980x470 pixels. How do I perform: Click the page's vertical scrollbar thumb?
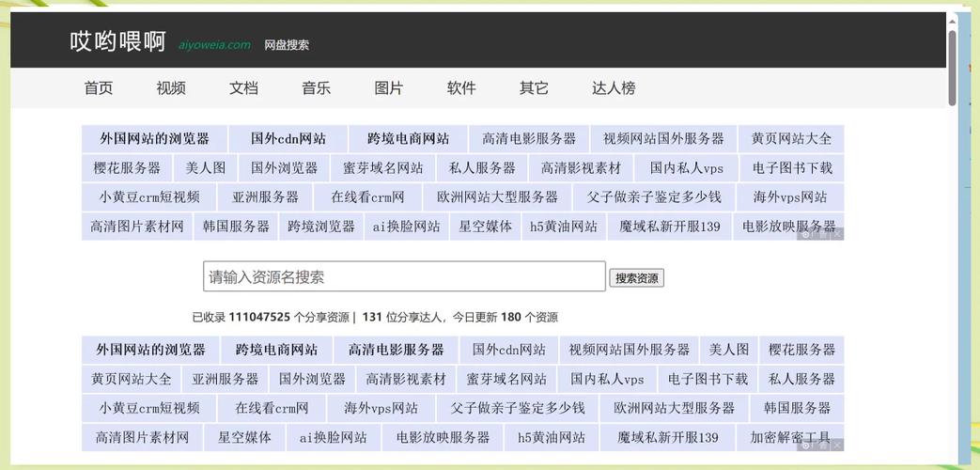click(x=952, y=68)
